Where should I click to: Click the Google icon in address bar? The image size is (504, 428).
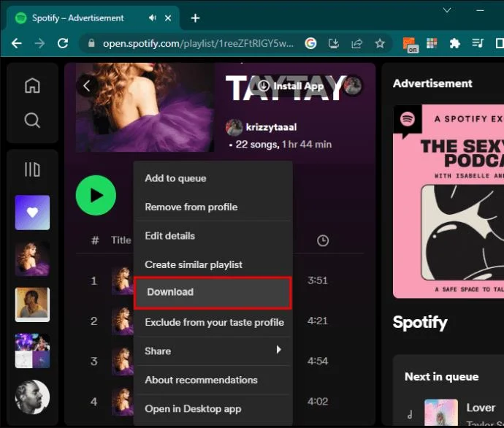(x=310, y=43)
